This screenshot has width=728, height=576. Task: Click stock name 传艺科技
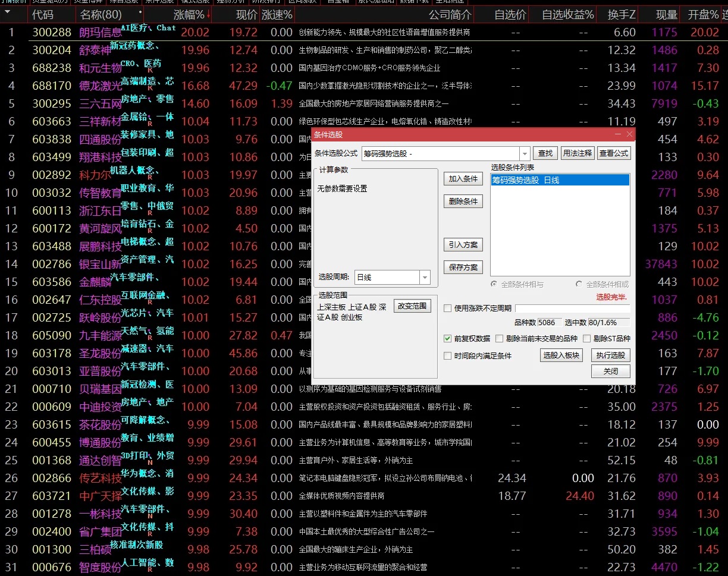click(x=101, y=478)
